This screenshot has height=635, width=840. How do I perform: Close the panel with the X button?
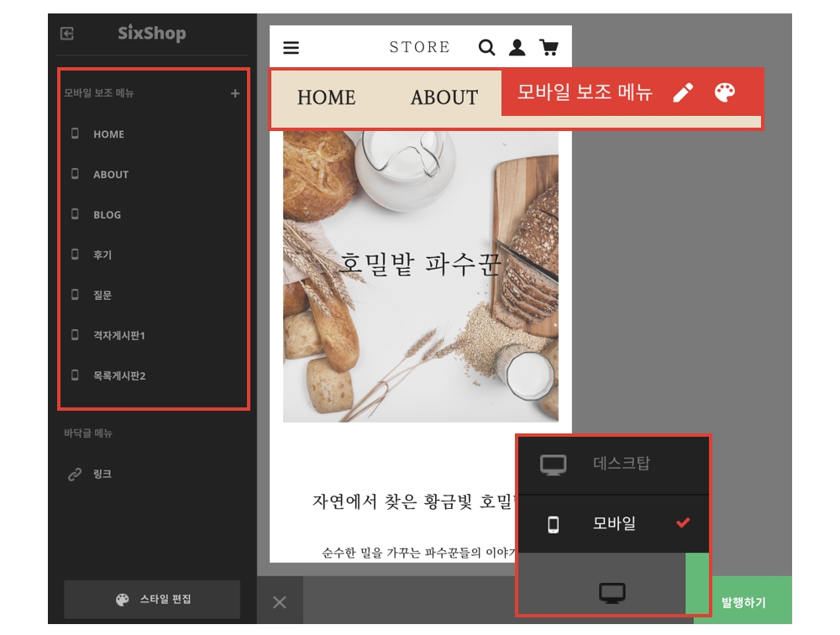pyautogui.click(x=280, y=601)
